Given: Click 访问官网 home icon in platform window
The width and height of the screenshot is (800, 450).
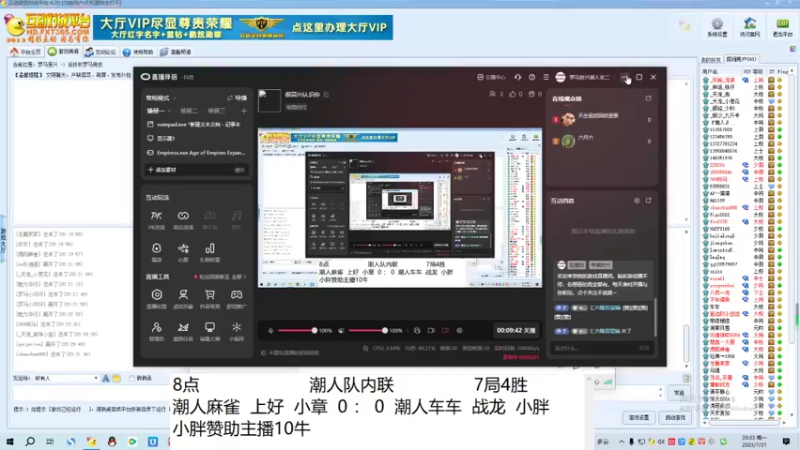Looking at the screenshot, I should 749,27.
